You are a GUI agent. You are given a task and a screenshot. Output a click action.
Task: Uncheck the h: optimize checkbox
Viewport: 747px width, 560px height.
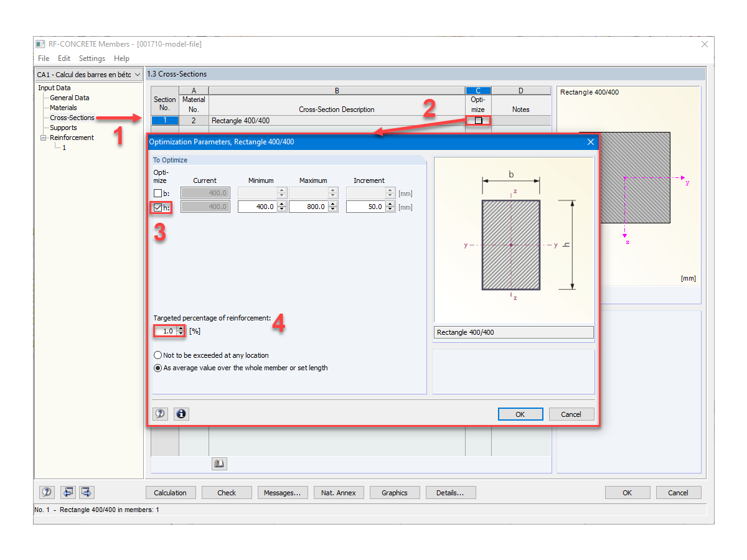click(x=158, y=207)
